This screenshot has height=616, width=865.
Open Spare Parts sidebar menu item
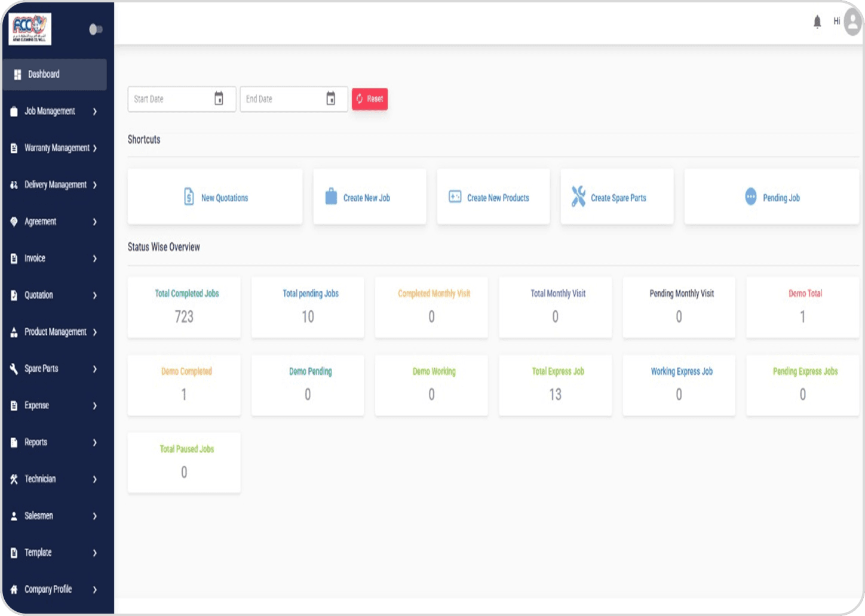42,369
